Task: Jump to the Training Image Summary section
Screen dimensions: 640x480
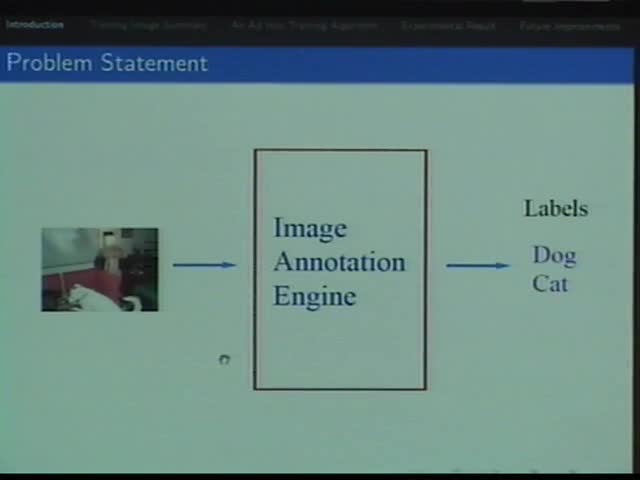Action: [x=147, y=25]
